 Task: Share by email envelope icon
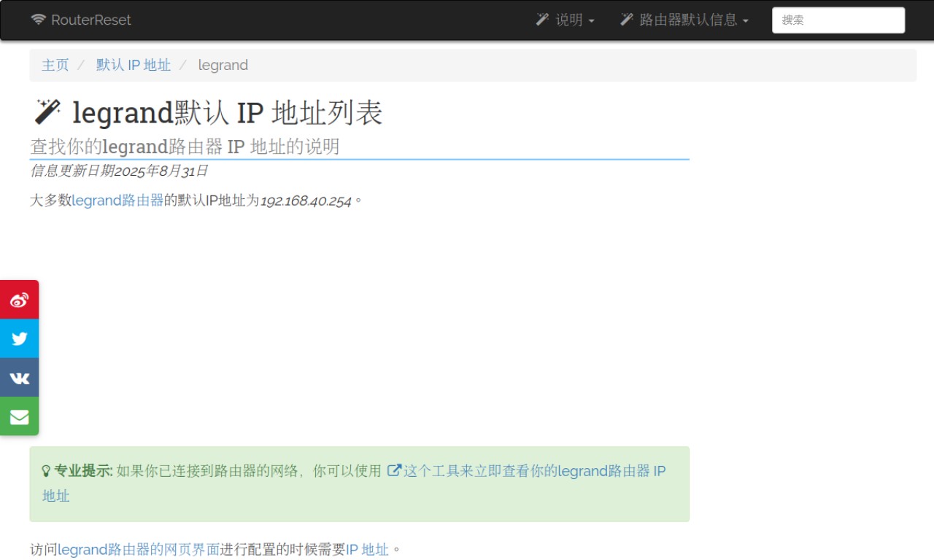(19, 417)
